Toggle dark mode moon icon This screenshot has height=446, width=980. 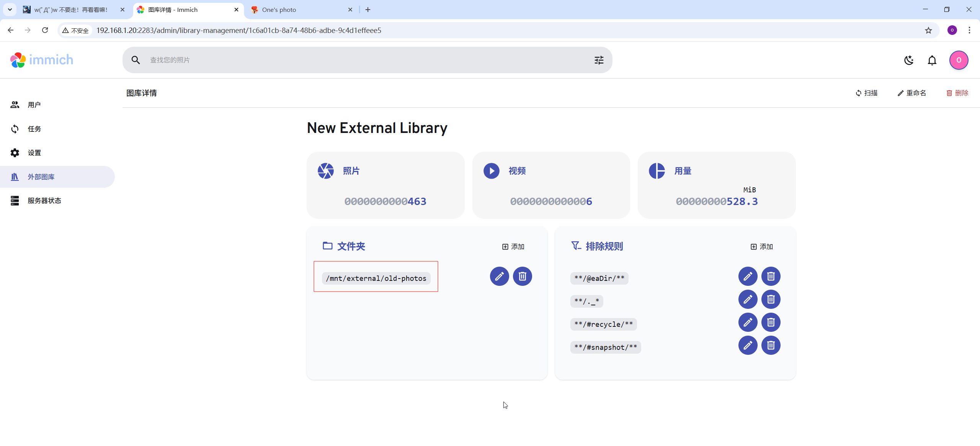(x=909, y=60)
